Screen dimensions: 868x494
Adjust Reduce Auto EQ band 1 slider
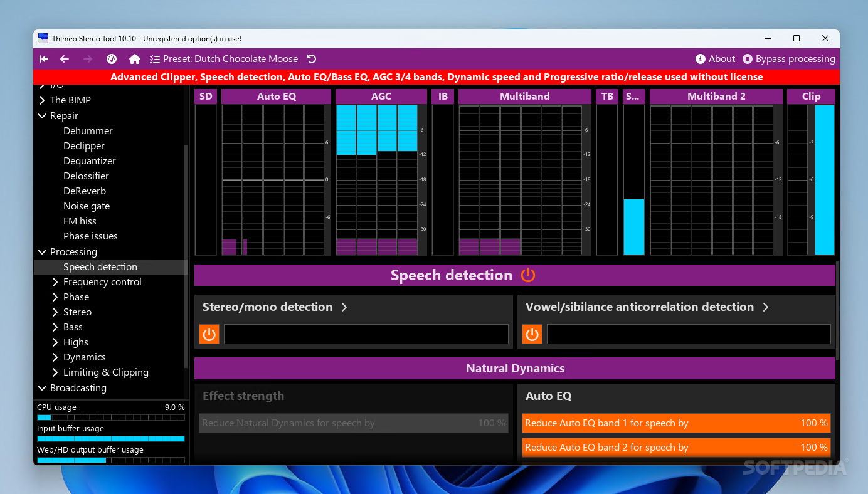676,423
